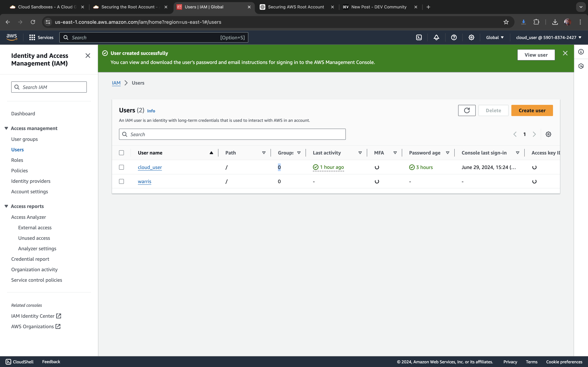Bookmark this page with star icon
Viewport: 588px width, 367px height.
tap(506, 22)
